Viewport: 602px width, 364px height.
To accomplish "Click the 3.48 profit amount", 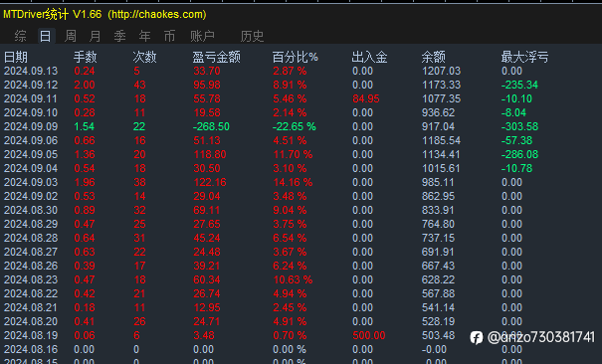I will click(x=204, y=335).
